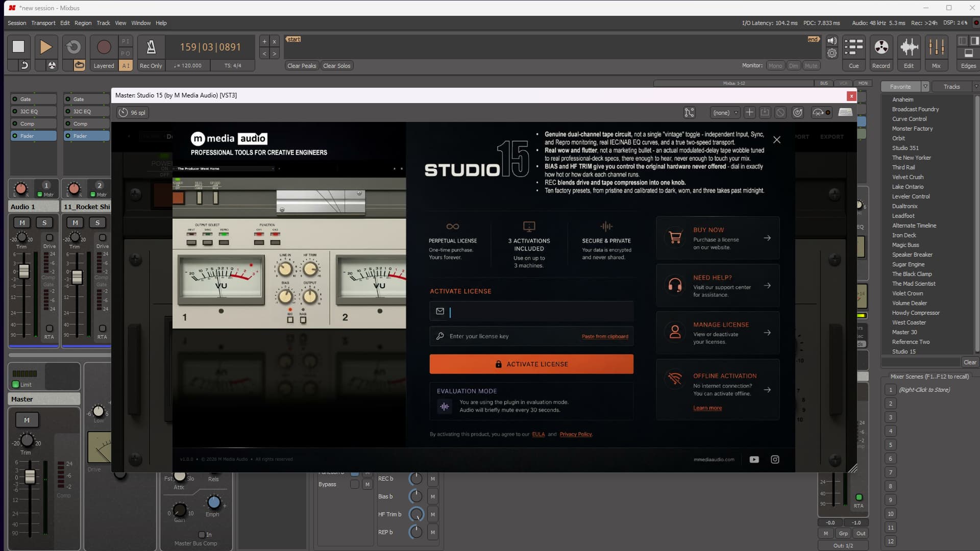This screenshot has height=551, width=980.
Task: Open plugin preset (none) dropdown
Action: coord(725,113)
